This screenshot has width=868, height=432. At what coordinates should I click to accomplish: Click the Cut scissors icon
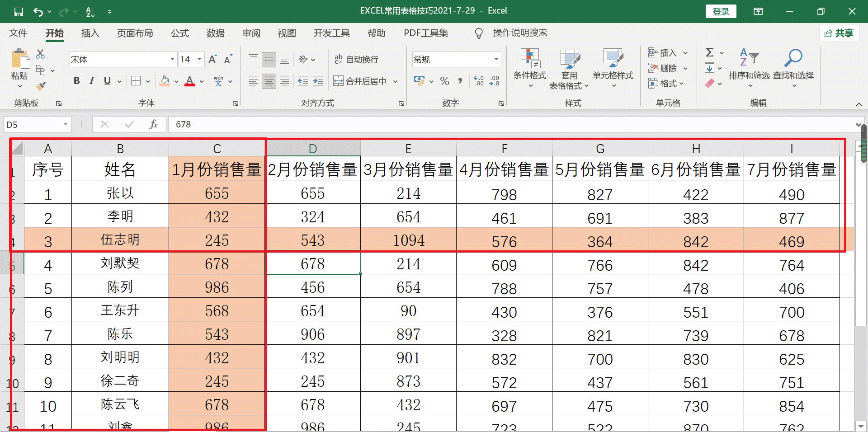click(40, 54)
